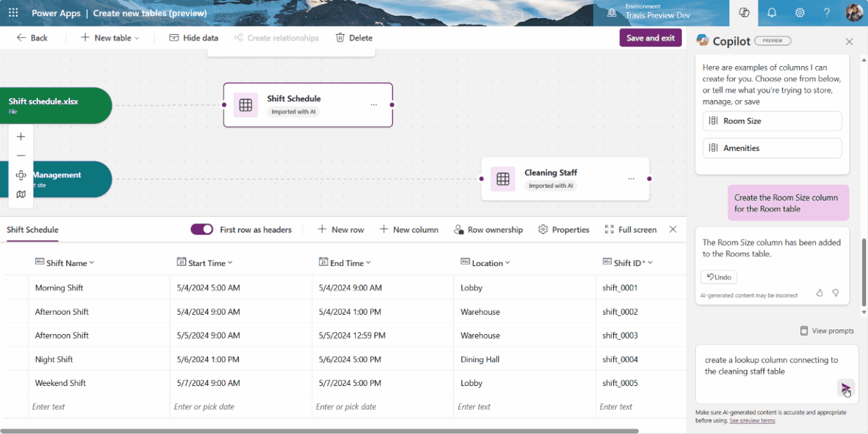Click the zoom in plus icon on canvas
The image size is (868, 434).
pyautogui.click(x=21, y=137)
